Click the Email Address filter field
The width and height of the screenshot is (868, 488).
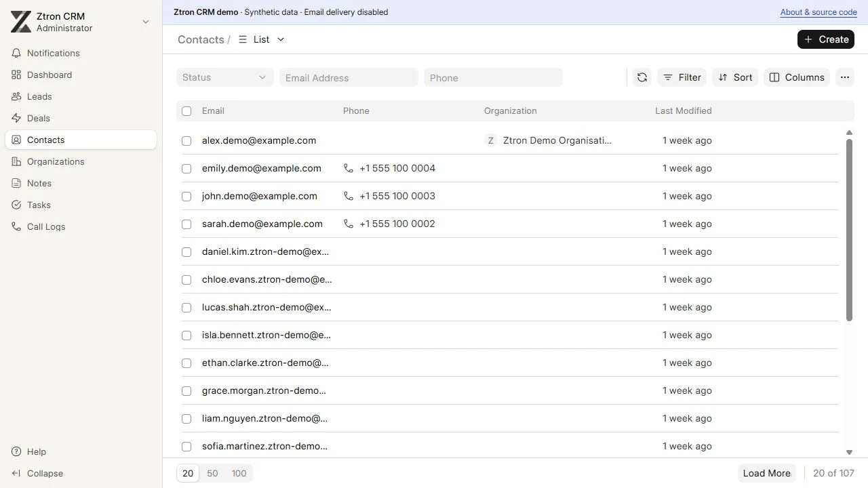tap(349, 77)
